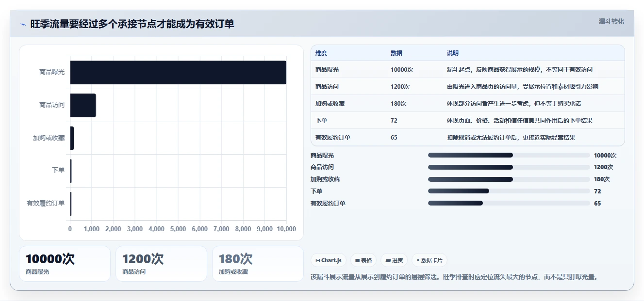Click the footer note starting with 该漏斗展示

pyautogui.click(x=455, y=277)
